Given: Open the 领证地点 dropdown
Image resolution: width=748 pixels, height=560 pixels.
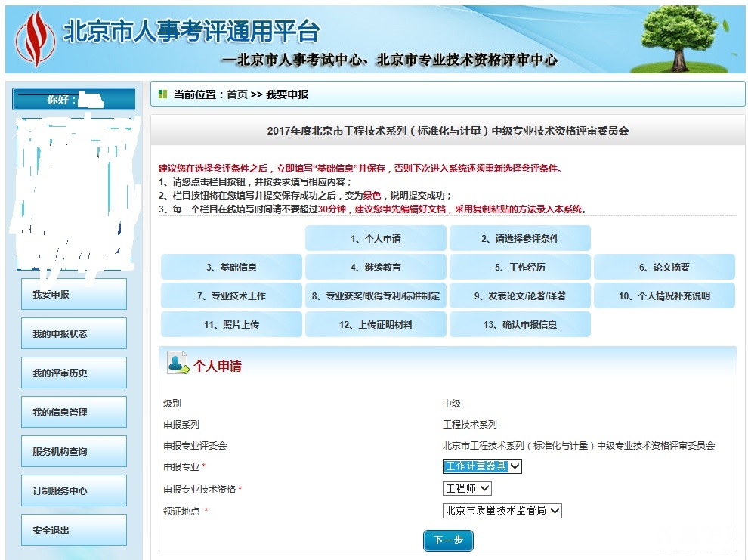Looking at the screenshot, I should pyautogui.click(x=502, y=511).
